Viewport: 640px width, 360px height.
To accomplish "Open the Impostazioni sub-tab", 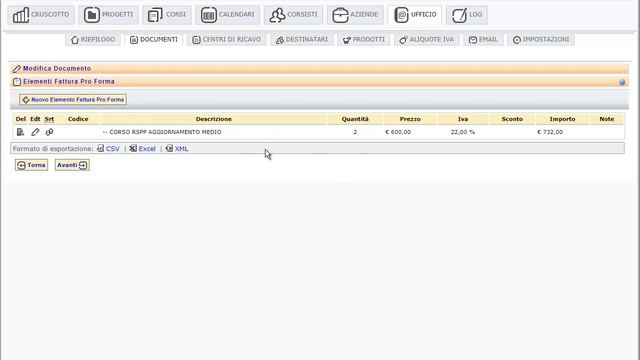I will tap(541, 40).
